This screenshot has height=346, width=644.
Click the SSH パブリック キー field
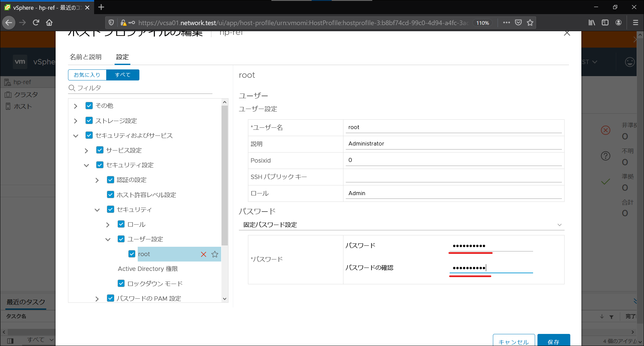[454, 177]
